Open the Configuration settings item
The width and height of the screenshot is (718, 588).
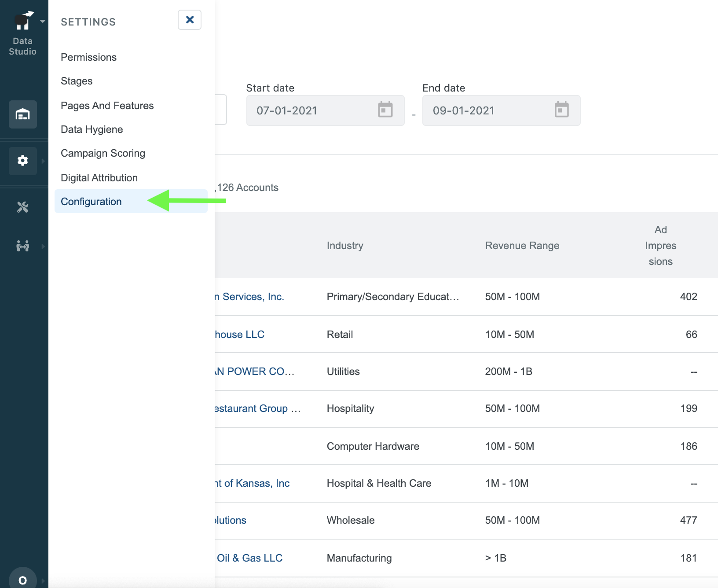point(131,202)
